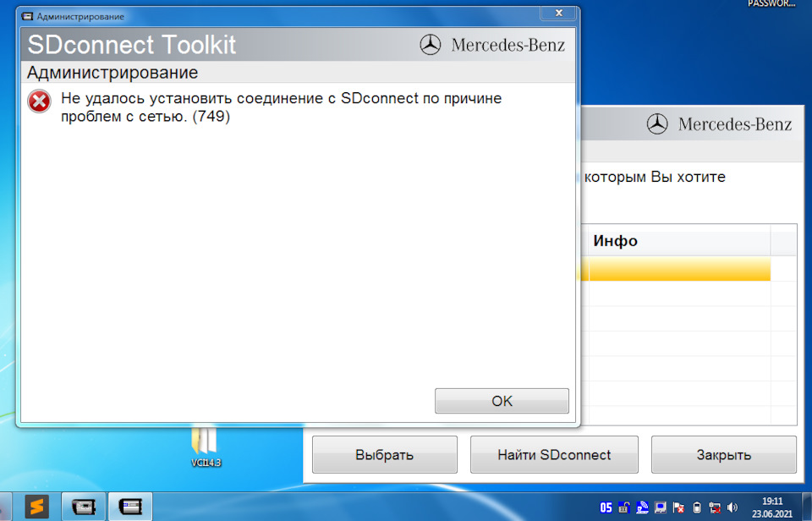Image resolution: width=812 pixels, height=521 pixels.
Task: Click the blue computer monitor tray icon
Action: coord(661,507)
